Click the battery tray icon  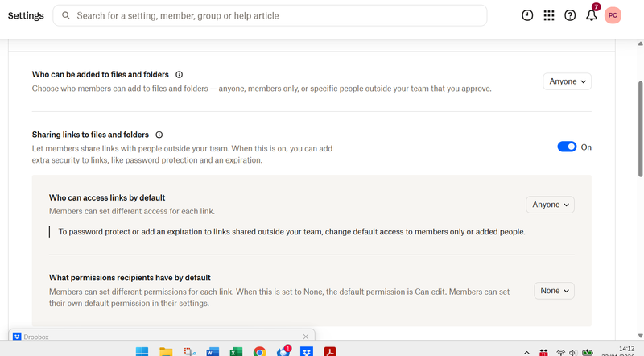click(588, 353)
